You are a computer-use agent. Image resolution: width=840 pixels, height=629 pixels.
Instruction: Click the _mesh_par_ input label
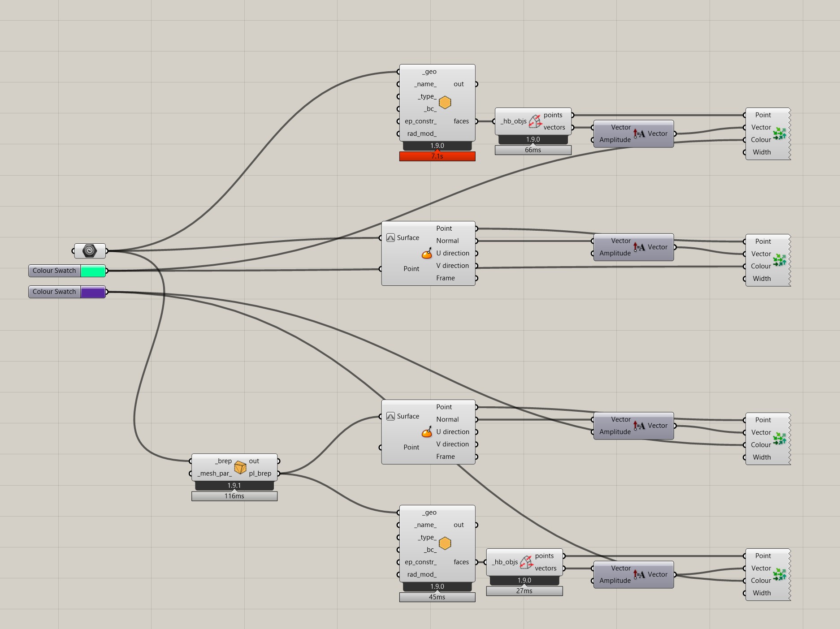pyautogui.click(x=214, y=474)
